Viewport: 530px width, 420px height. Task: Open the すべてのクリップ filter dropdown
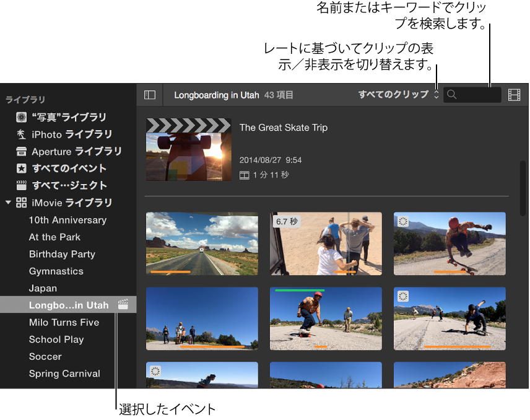point(399,94)
